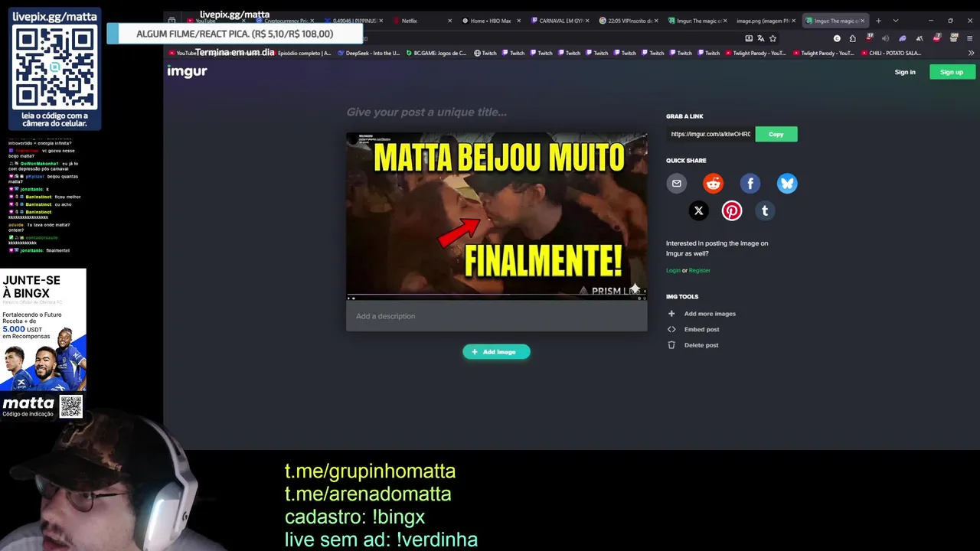Viewport: 980px width, 551px height.
Task: Open the browser extensions puzzle icon
Action: pos(852,38)
